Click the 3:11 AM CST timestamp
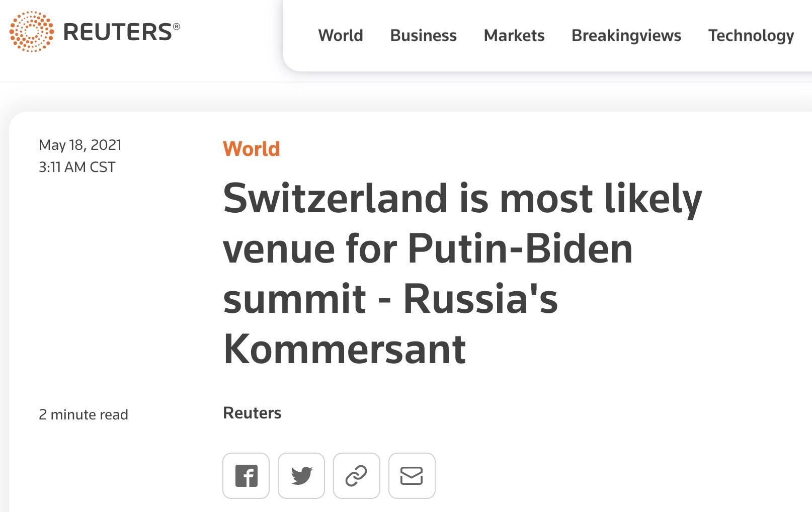This screenshot has height=512, width=812. pos(77,167)
